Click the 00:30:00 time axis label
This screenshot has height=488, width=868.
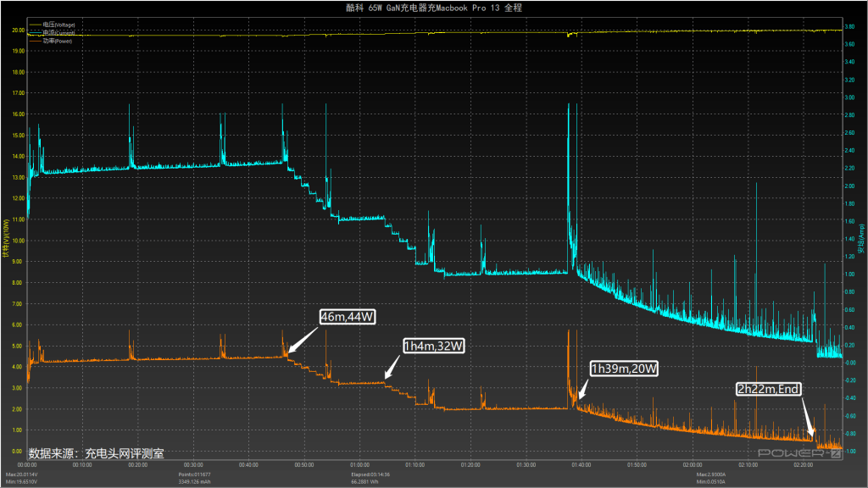point(193,465)
